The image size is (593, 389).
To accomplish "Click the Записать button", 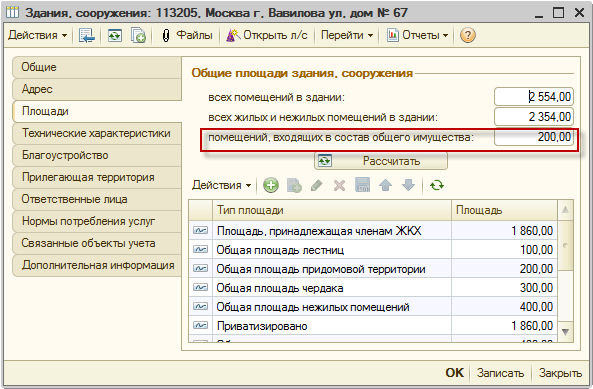I will click(500, 373).
